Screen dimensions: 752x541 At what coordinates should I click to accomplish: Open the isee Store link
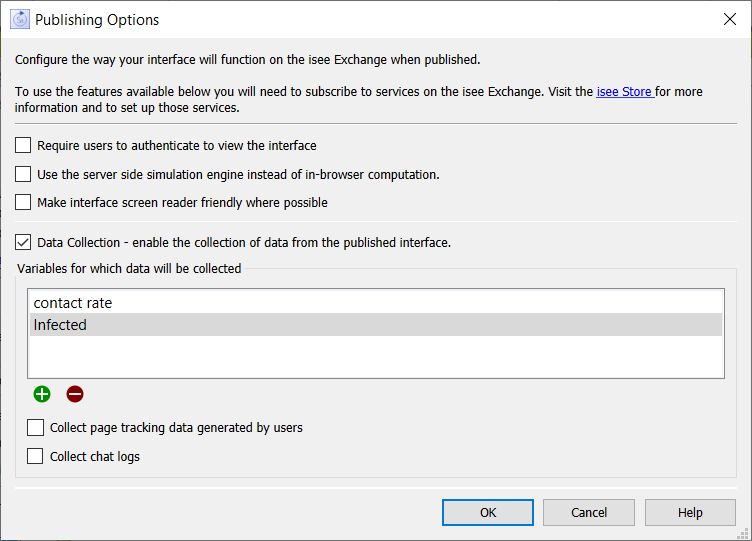click(624, 92)
